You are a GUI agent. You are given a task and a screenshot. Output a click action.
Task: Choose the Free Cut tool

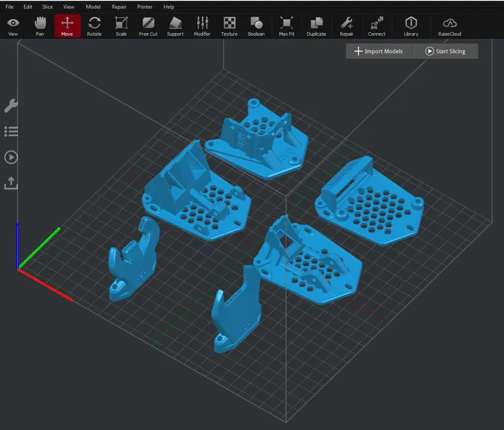(x=149, y=26)
